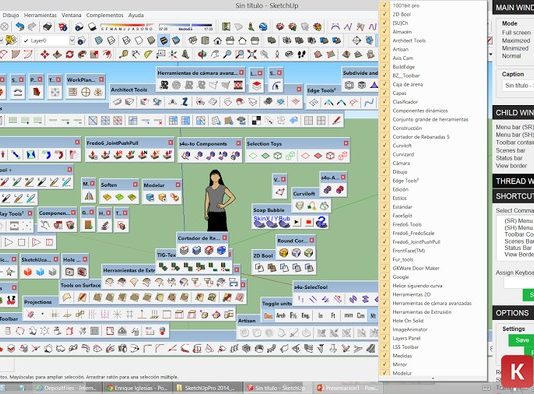Select the Tape Measure tool
Screen dimensions: 534x394
click(123, 54)
